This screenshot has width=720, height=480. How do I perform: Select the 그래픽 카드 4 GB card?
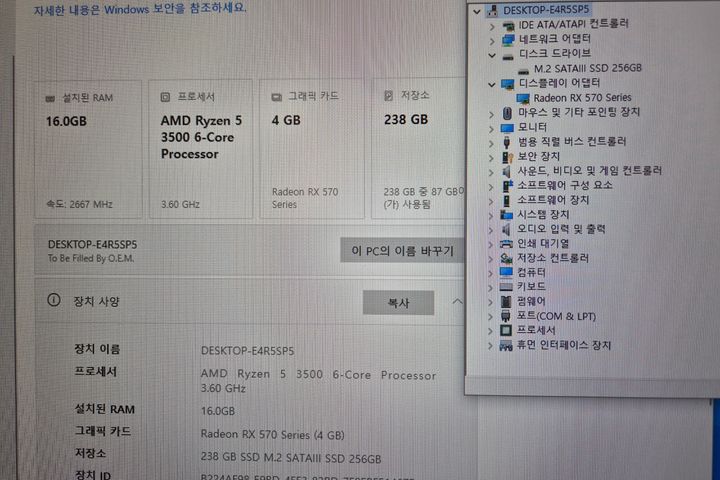coord(312,149)
